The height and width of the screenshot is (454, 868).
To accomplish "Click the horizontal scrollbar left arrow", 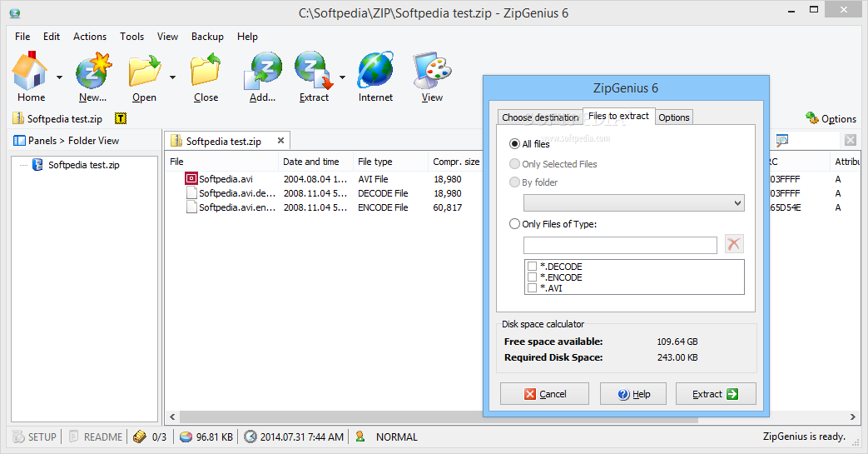I will click(172, 417).
